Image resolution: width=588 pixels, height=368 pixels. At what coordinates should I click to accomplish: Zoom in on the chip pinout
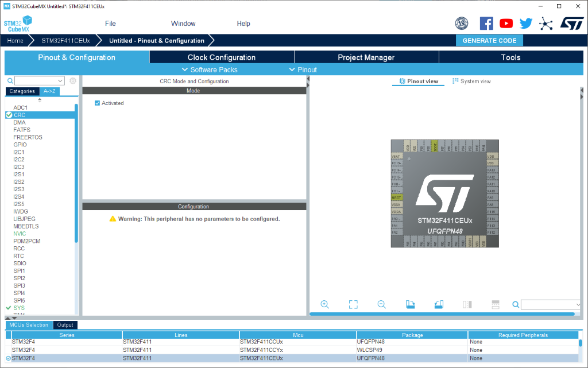[x=325, y=304]
